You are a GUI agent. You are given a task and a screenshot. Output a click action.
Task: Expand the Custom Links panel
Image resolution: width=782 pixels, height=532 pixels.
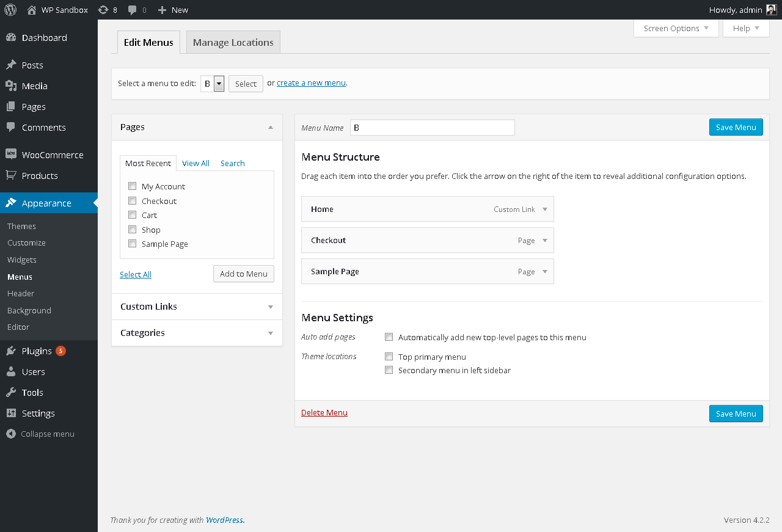coord(197,307)
